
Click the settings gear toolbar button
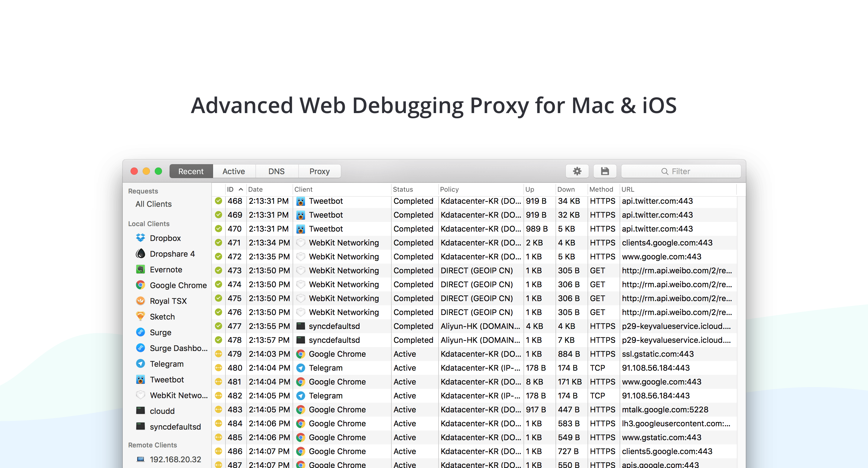577,171
